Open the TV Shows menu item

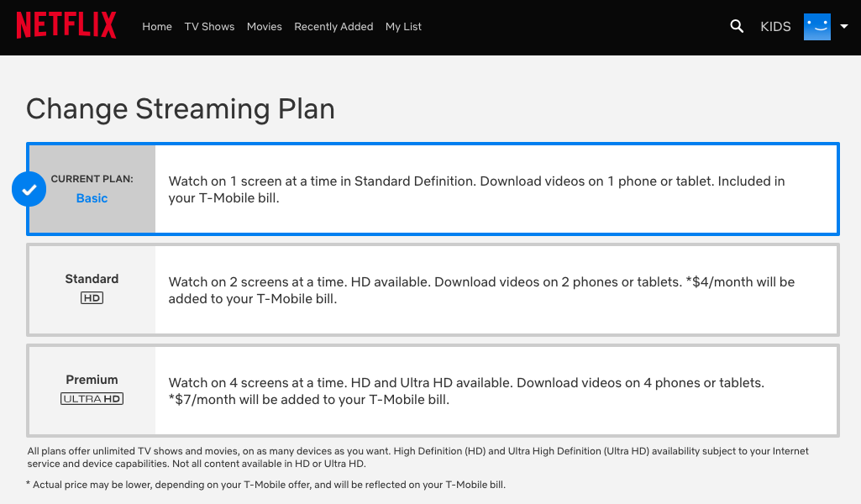[209, 26]
